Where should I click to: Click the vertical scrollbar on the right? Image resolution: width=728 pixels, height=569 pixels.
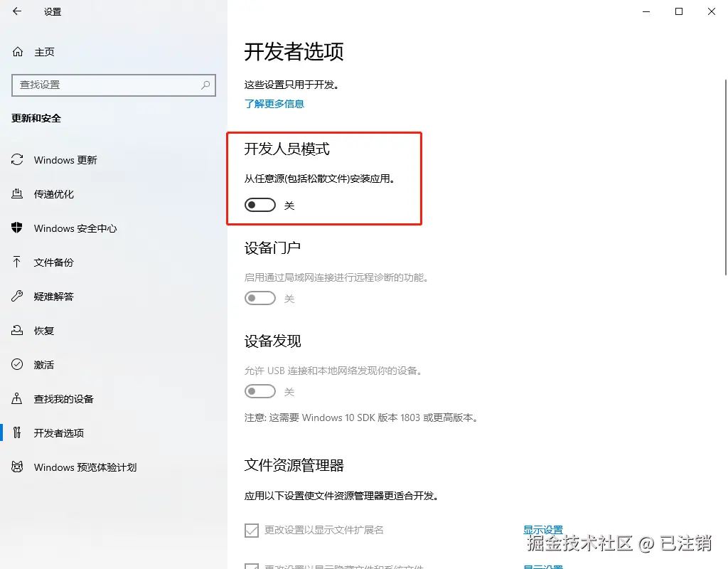coord(726,177)
